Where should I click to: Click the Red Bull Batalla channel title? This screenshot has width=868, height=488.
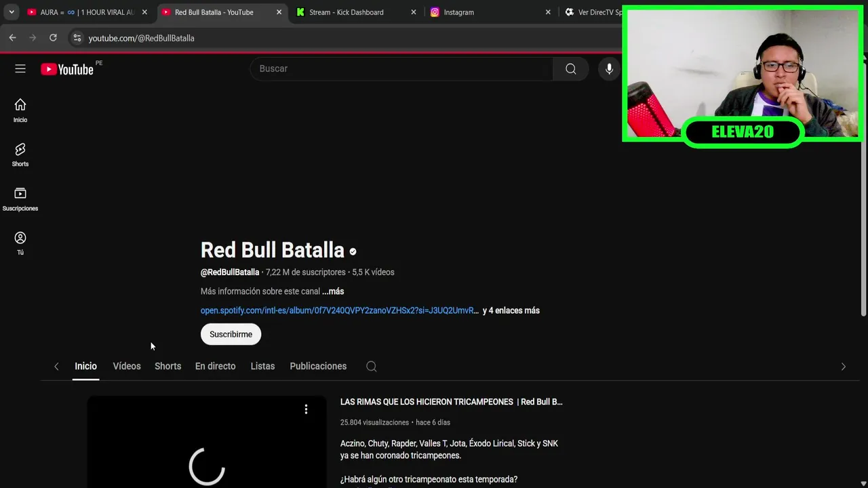273,250
